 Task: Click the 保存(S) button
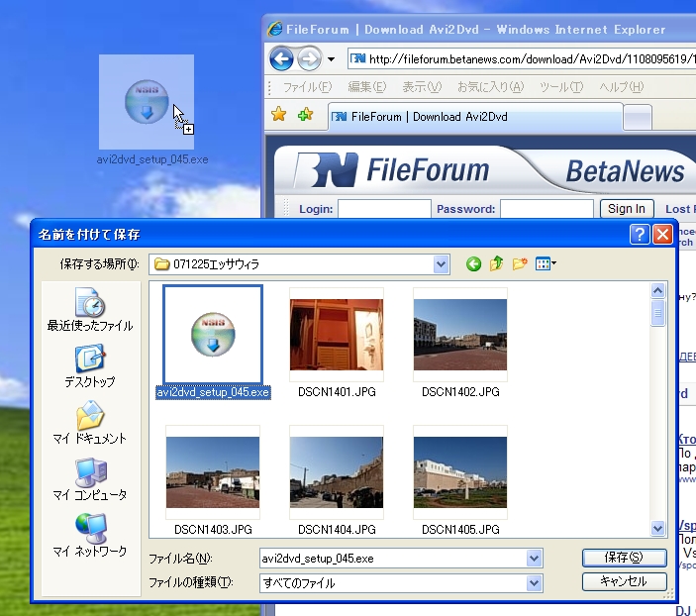(624, 558)
